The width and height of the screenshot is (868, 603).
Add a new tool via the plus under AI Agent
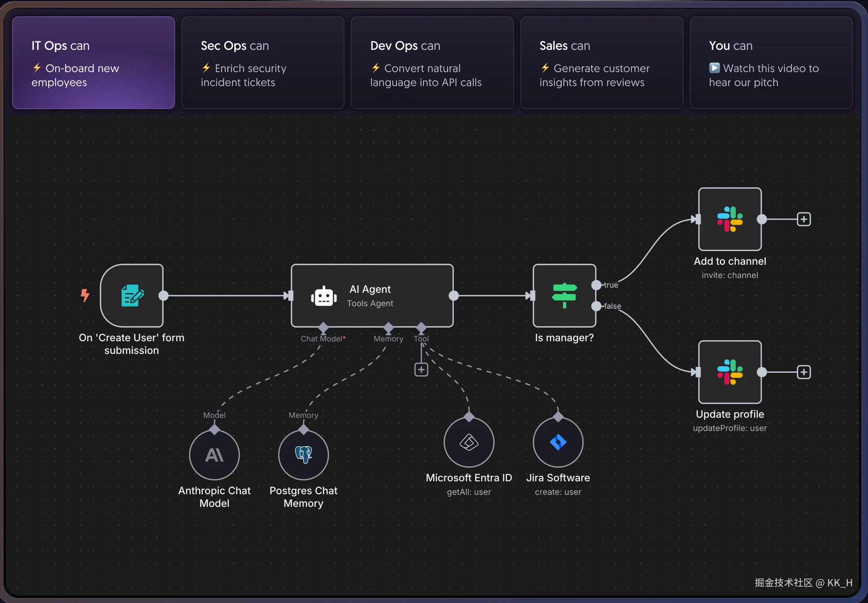coord(421,369)
